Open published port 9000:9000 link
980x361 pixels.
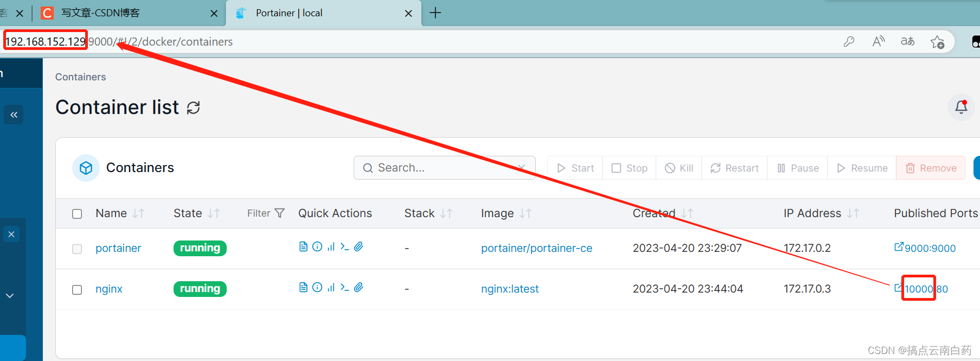pos(925,248)
